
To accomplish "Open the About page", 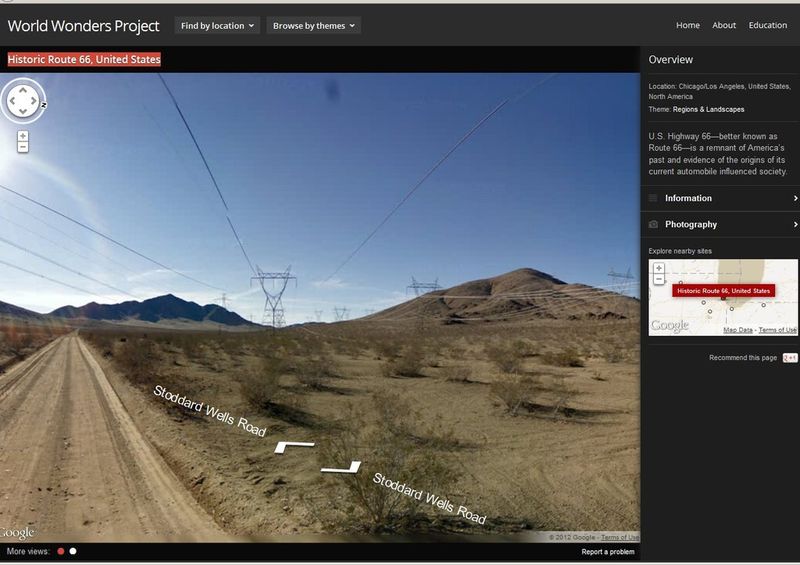I will coord(724,25).
